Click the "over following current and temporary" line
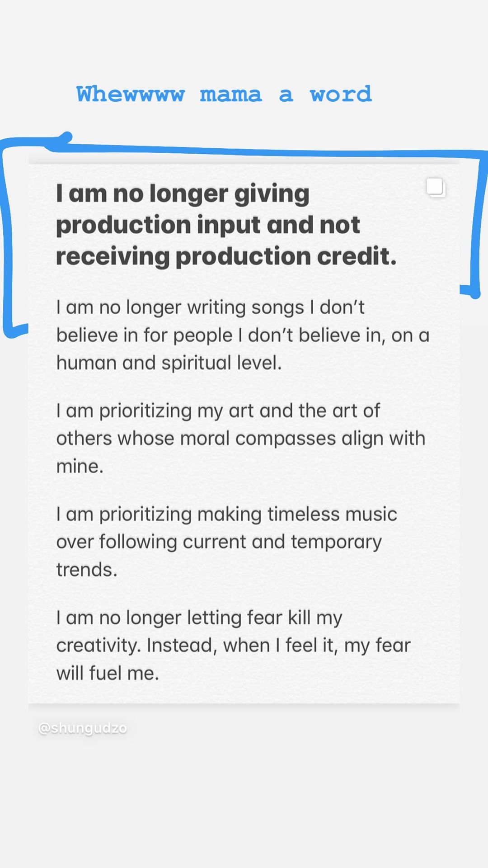 coord(219,542)
